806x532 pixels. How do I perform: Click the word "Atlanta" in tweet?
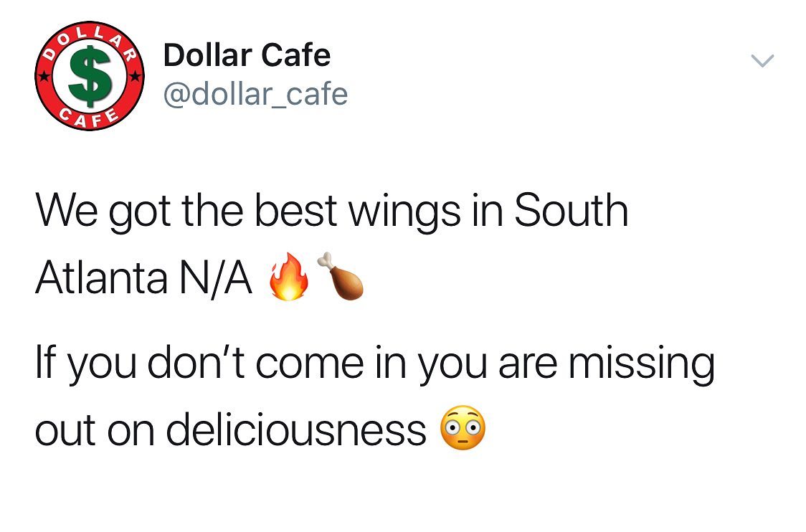(x=101, y=277)
